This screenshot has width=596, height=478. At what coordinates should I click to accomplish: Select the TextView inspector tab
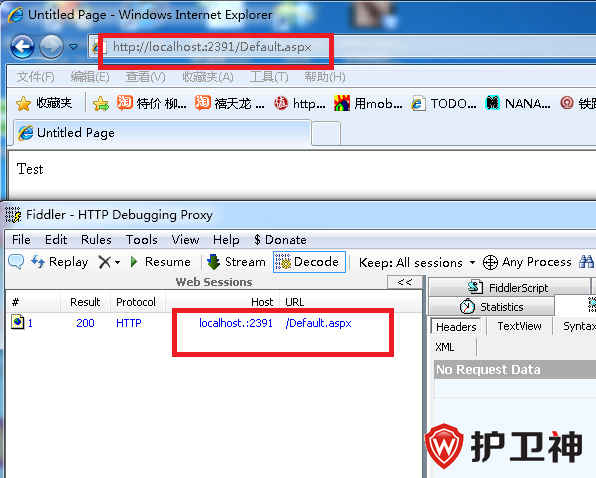[519, 326]
